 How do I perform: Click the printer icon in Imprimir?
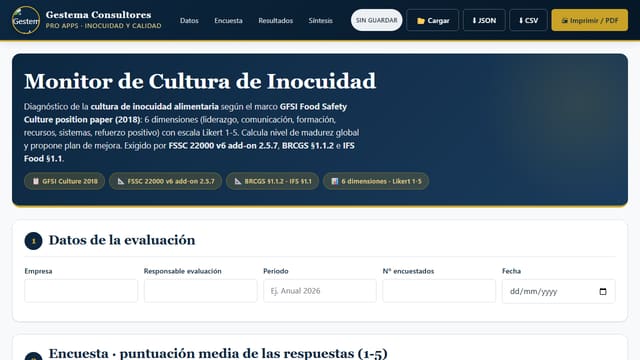coord(564,20)
